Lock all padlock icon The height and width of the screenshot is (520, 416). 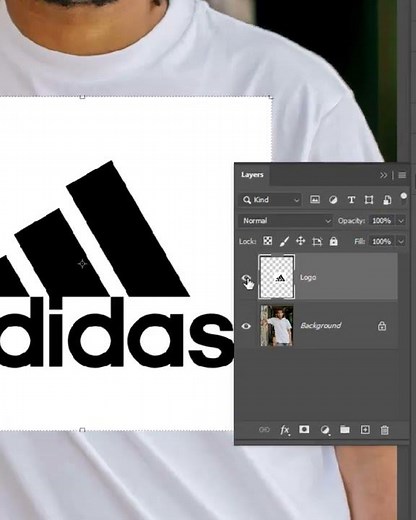pos(333,241)
